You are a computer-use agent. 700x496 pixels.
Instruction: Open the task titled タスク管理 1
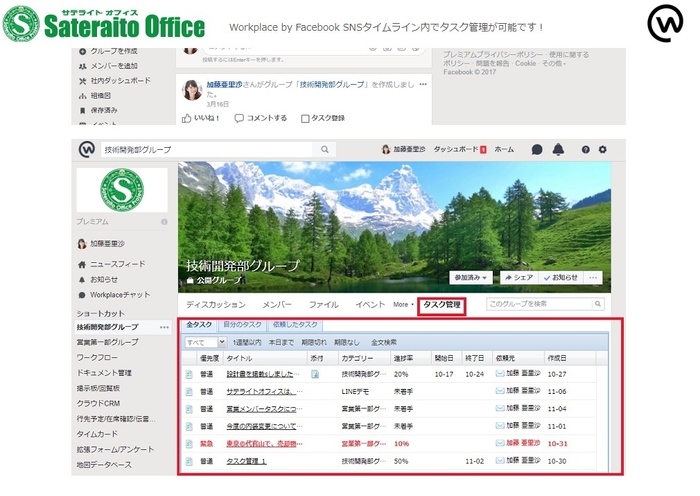click(x=246, y=461)
